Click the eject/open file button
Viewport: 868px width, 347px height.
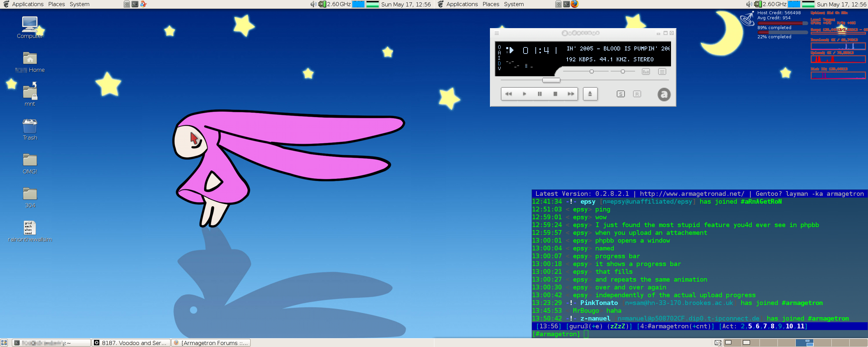coord(590,94)
